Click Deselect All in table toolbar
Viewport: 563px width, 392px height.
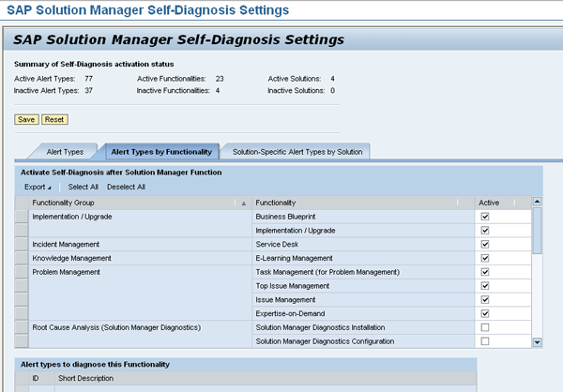[x=127, y=187]
